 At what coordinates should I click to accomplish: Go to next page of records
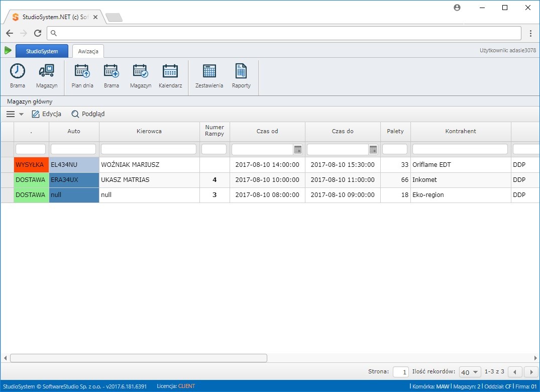pyautogui.click(x=531, y=372)
